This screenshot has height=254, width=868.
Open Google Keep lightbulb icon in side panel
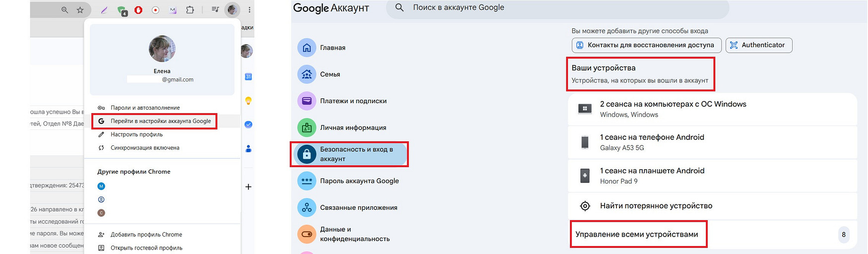click(x=248, y=101)
